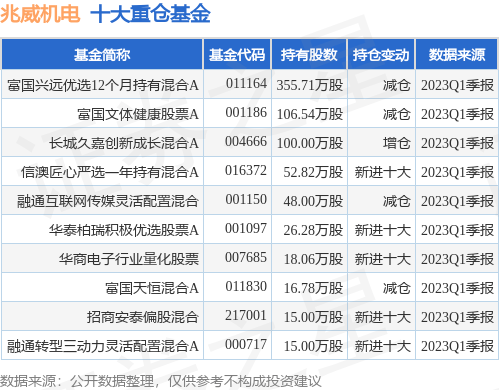The width and height of the screenshot is (499, 390).
Task: Click fund code 016372
Action: (246, 170)
